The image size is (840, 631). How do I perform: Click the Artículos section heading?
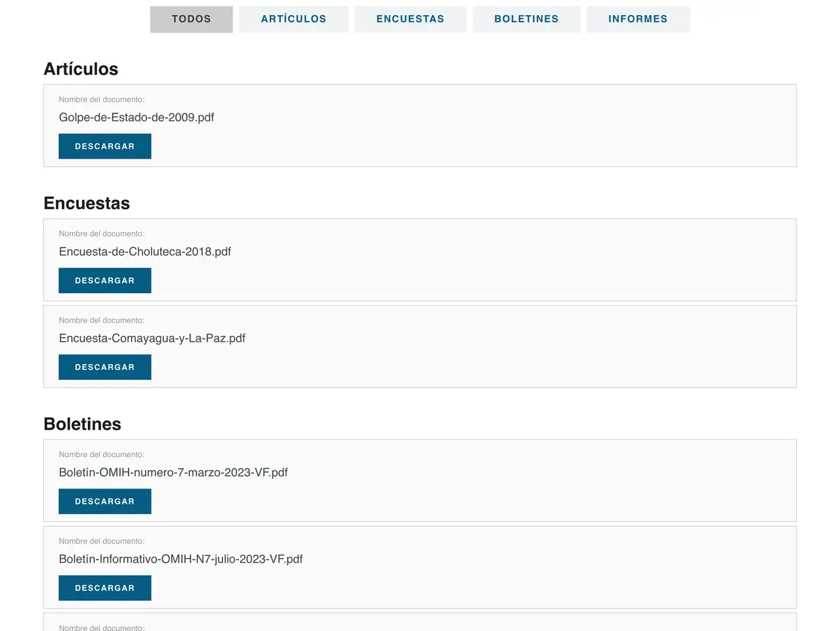pyautogui.click(x=81, y=69)
